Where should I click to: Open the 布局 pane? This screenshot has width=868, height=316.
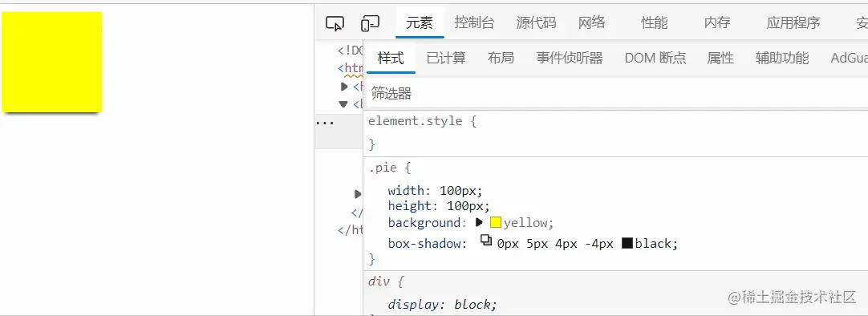501,58
